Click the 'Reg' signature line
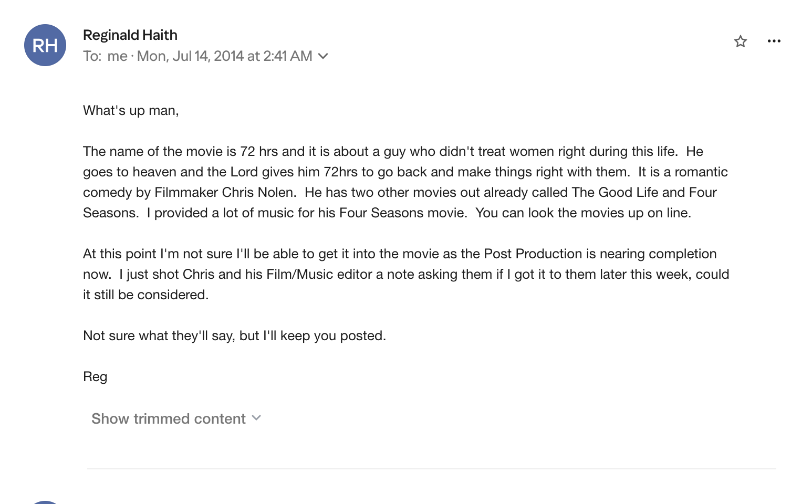 (x=95, y=377)
